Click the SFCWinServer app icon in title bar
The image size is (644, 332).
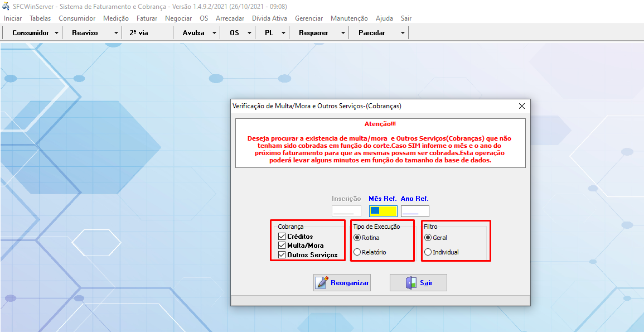(6, 6)
